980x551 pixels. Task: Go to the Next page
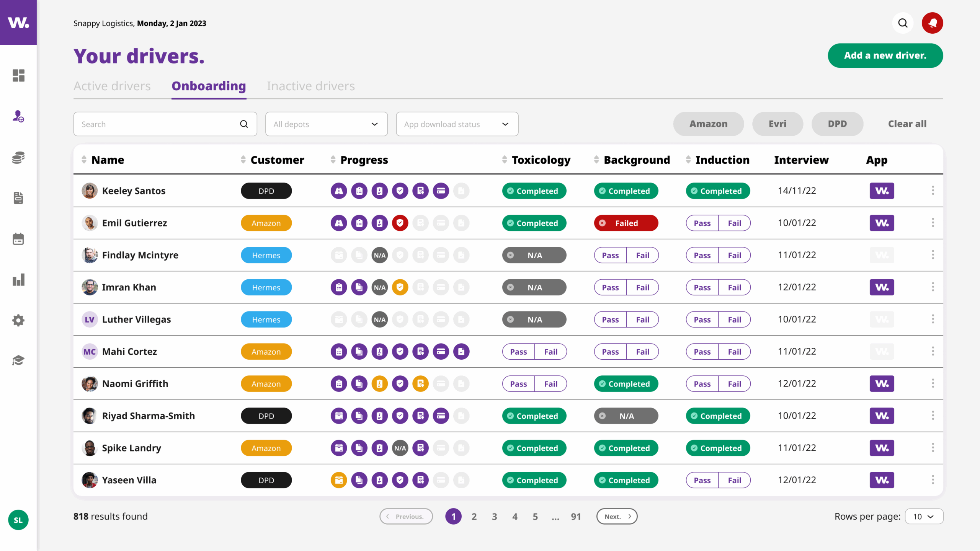coord(617,517)
